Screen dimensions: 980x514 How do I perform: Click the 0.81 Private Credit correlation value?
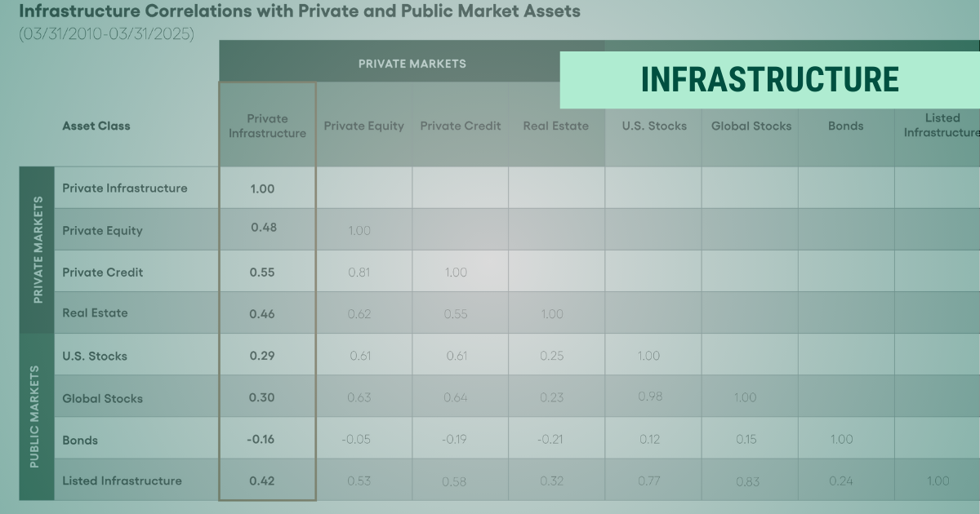[359, 273]
